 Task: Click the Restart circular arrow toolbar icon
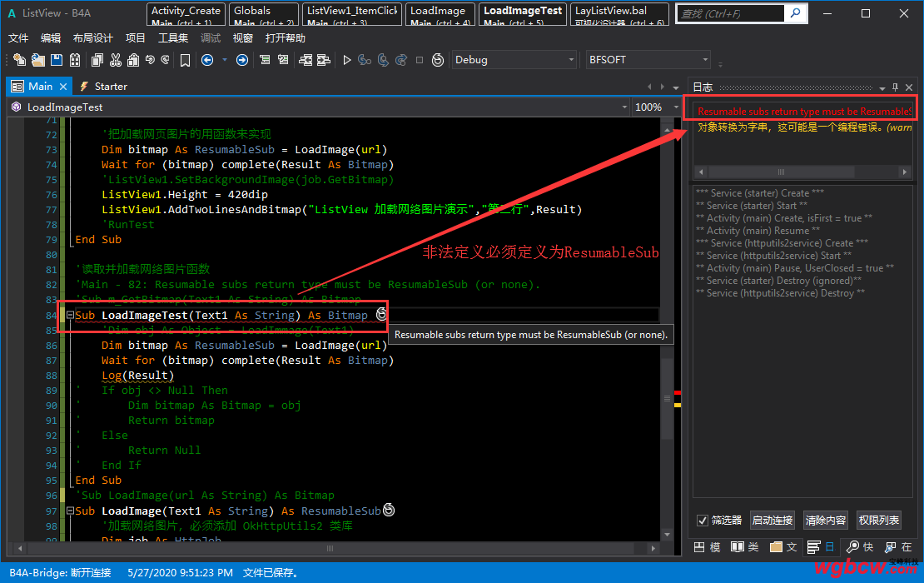(x=438, y=59)
